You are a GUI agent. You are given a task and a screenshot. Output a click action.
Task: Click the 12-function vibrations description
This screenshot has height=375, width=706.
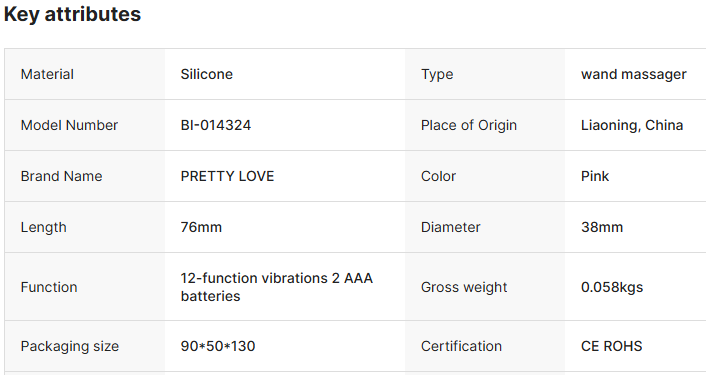(x=276, y=287)
